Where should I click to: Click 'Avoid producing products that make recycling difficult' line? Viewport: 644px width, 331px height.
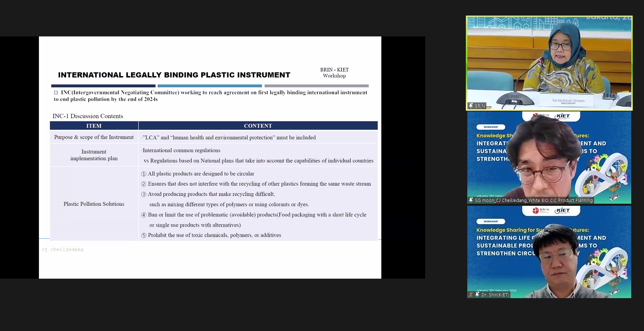pyautogui.click(x=208, y=194)
